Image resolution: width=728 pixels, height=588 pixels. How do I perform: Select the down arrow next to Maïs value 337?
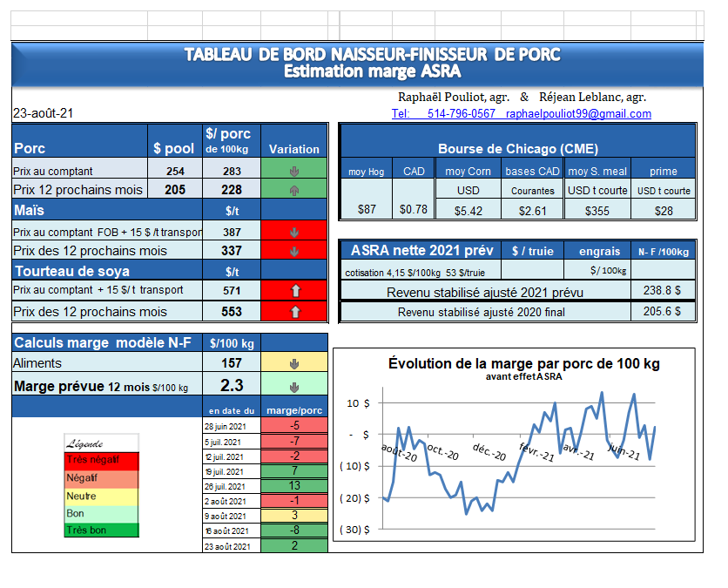(294, 252)
